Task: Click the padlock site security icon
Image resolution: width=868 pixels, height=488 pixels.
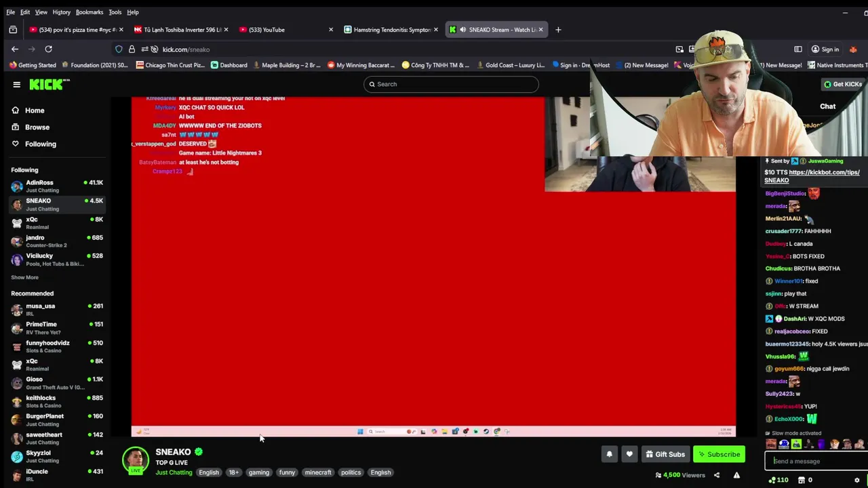Action: tap(132, 49)
